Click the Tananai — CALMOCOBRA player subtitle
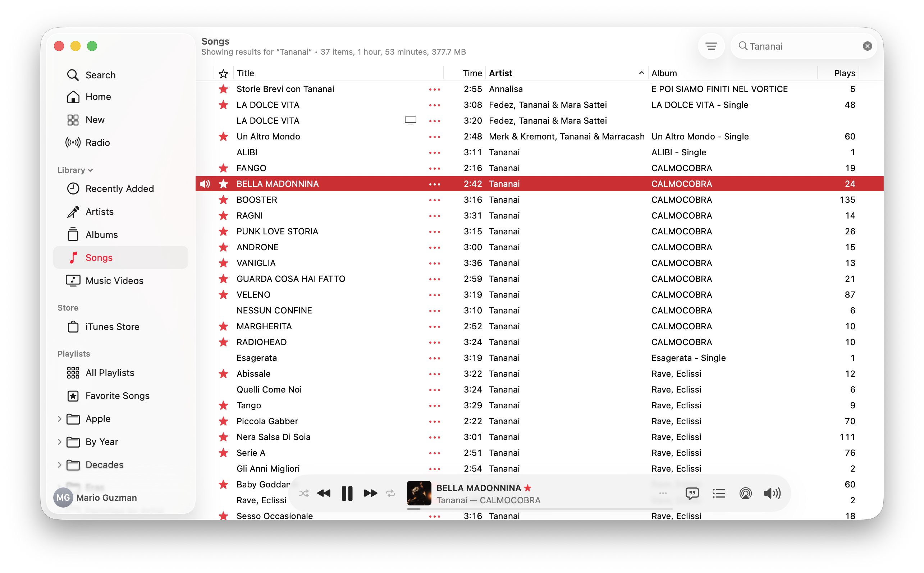Image resolution: width=924 pixels, height=573 pixels. pyautogui.click(x=488, y=500)
